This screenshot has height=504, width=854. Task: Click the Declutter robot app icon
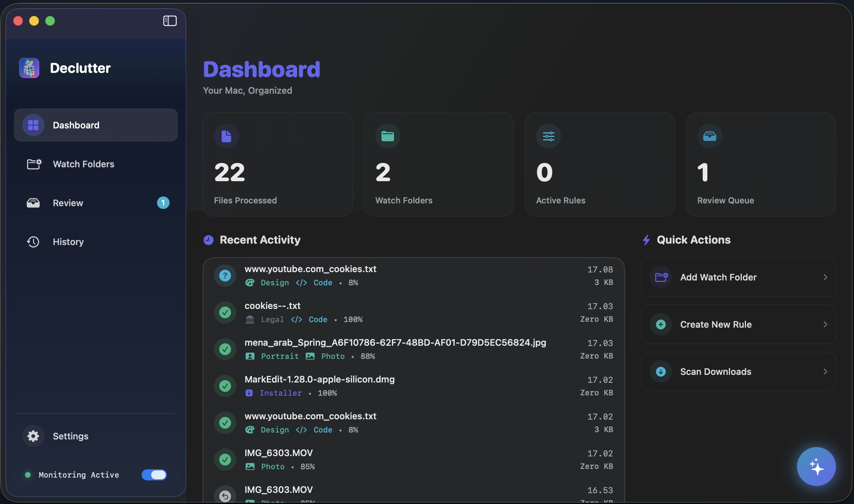(28, 68)
